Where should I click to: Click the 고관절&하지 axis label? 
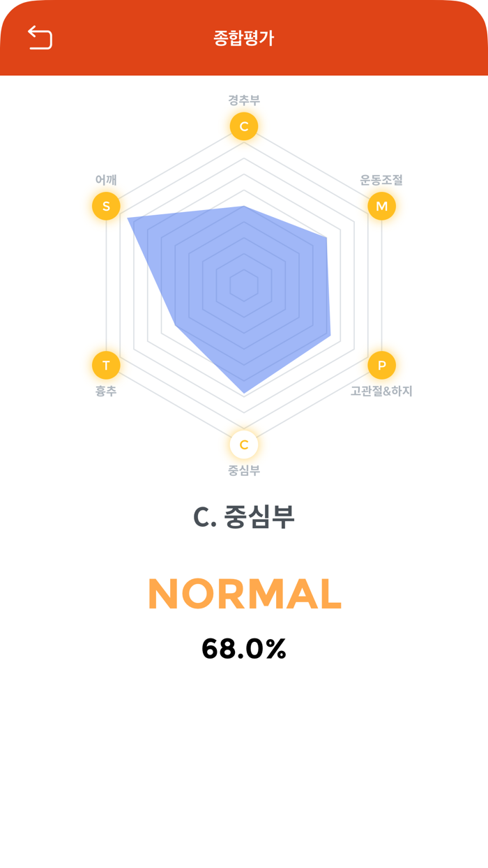pos(381,391)
